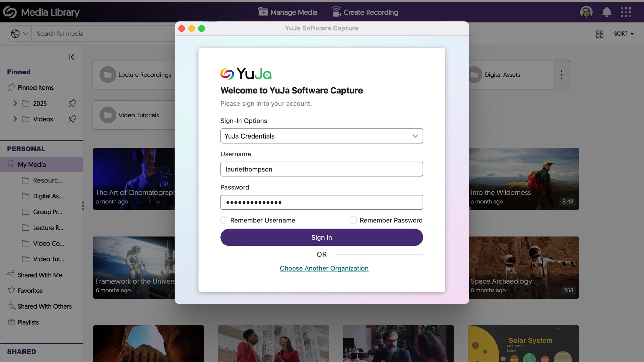Open the Manage Media section

pos(288,12)
